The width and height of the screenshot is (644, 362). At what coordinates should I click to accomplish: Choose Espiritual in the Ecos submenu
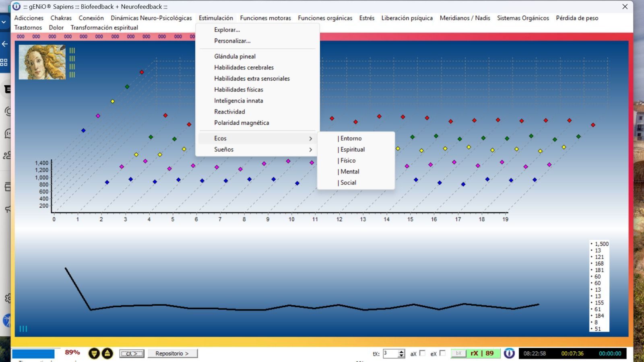(x=352, y=150)
